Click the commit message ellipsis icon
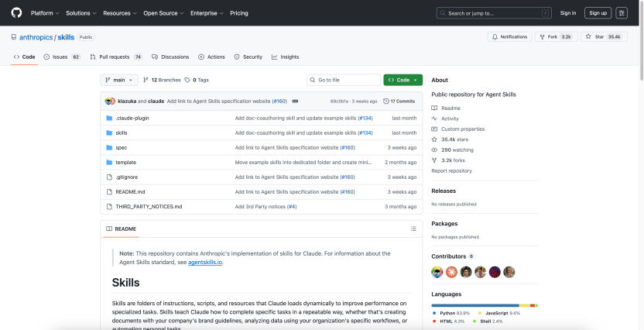The height and width of the screenshot is (330, 644). click(295, 101)
